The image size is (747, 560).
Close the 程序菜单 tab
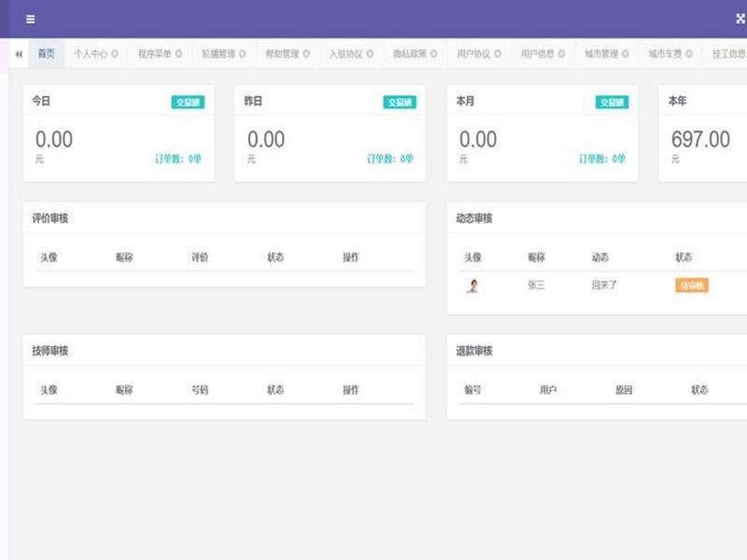pyautogui.click(x=178, y=54)
